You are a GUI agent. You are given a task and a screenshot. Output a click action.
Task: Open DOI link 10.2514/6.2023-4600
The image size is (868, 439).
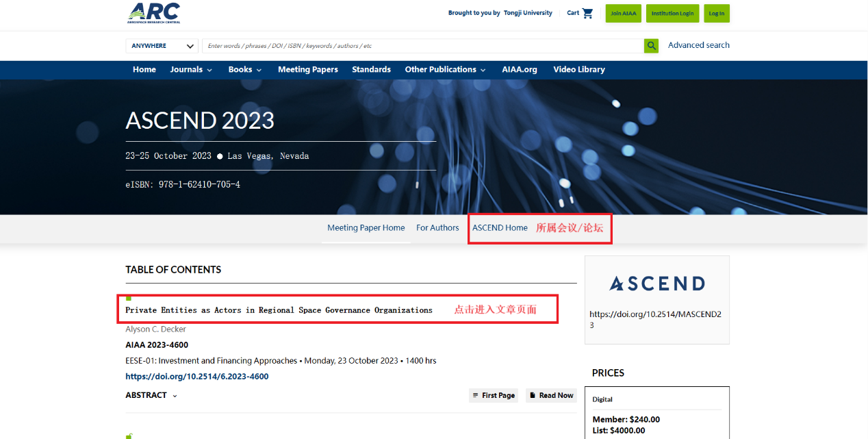(x=197, y=377)
